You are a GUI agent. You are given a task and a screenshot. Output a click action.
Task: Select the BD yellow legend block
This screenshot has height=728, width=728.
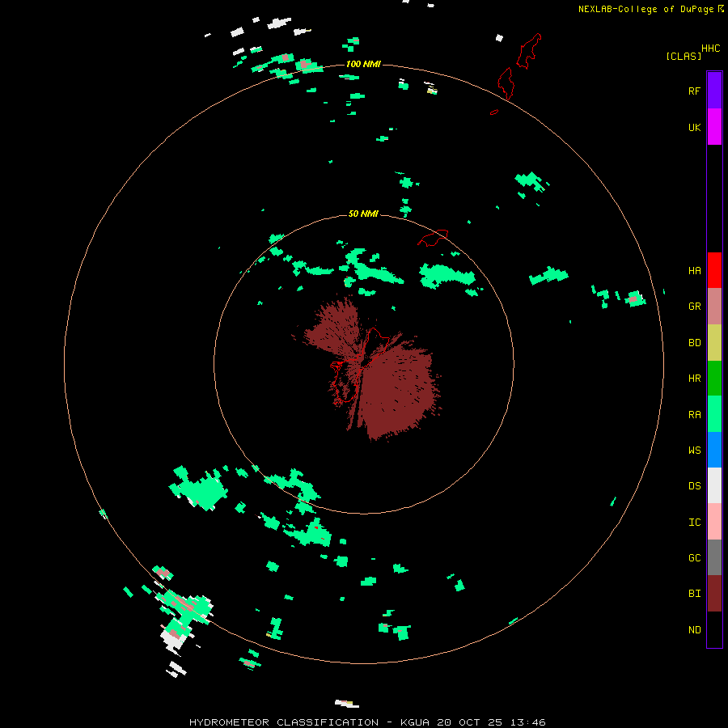(714, 342)
